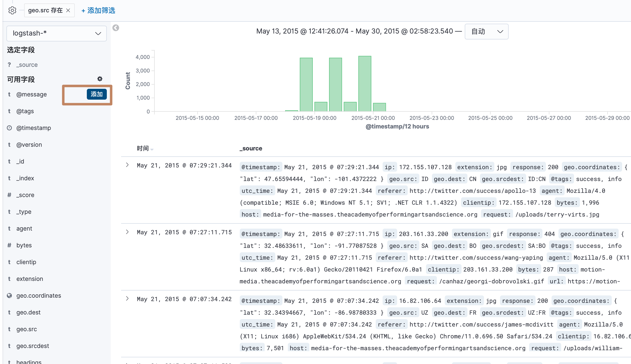Viewport: 631px width, 364px height.
Task: Expand the 07:27:11.715 log row
Action: [127, 232]
